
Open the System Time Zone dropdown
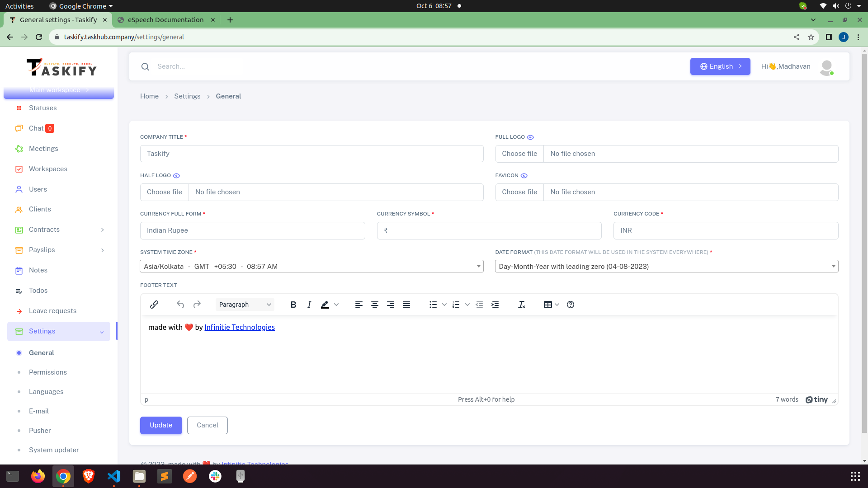[x=311, y=267]
